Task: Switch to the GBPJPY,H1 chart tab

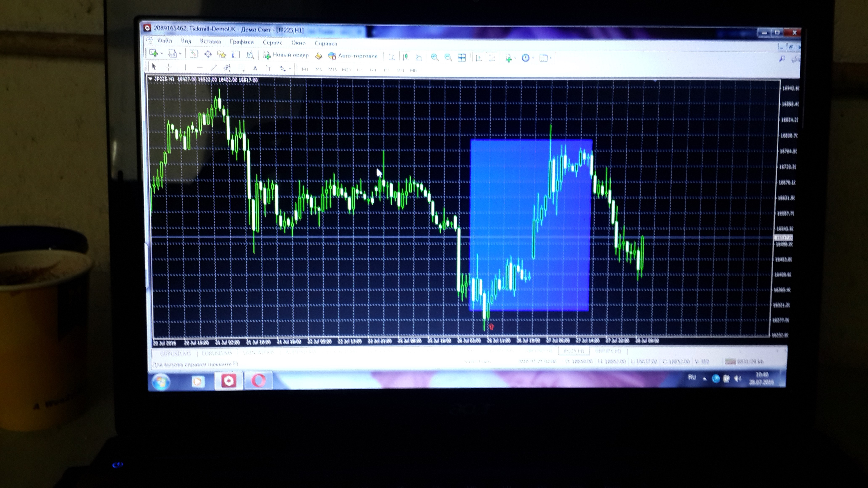Action: click(x=608, y=351)
